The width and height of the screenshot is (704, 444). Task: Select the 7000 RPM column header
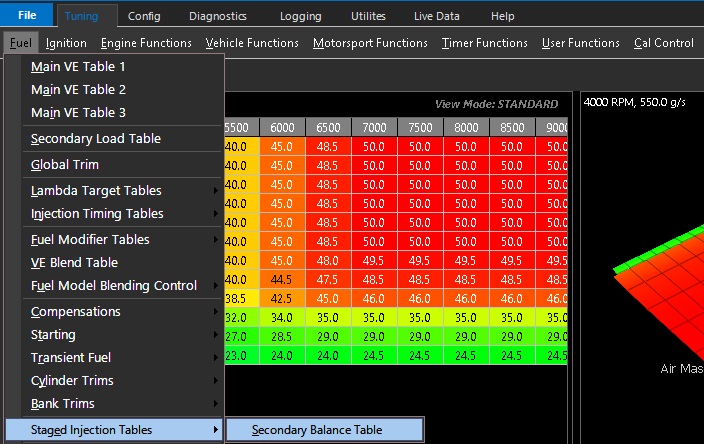[374, 127]
